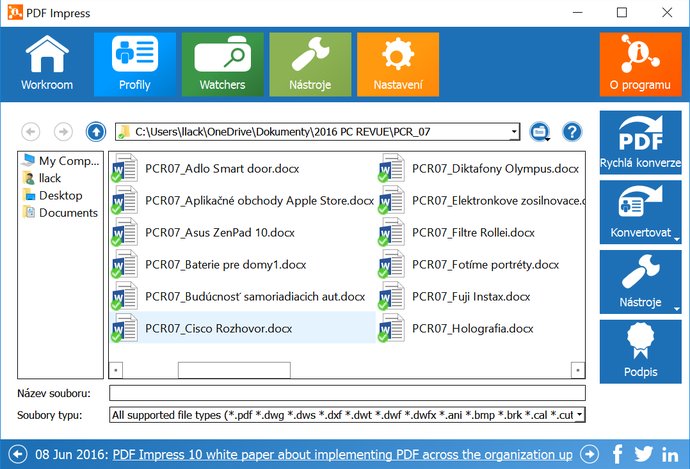Minimize the PDF Impress window
The height and width of the screenshot is (469, 690).
[x=578, y=12]
